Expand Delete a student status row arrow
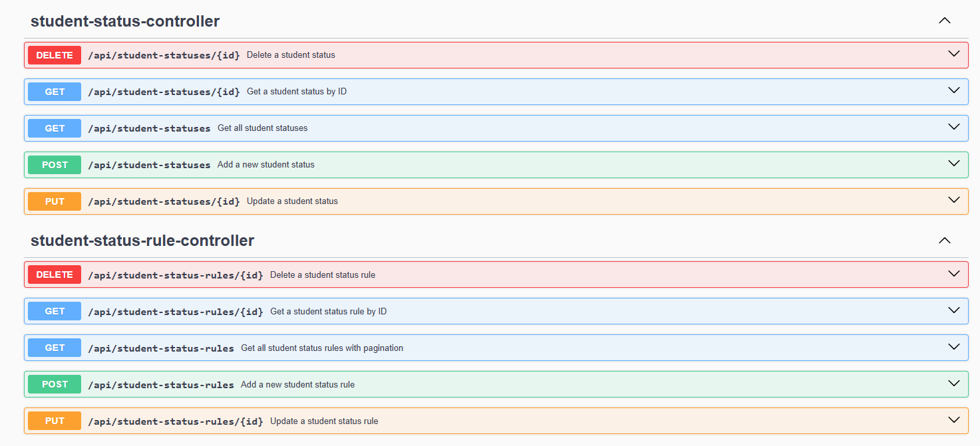The image size is (980, 446). click(x=954, y=54)
